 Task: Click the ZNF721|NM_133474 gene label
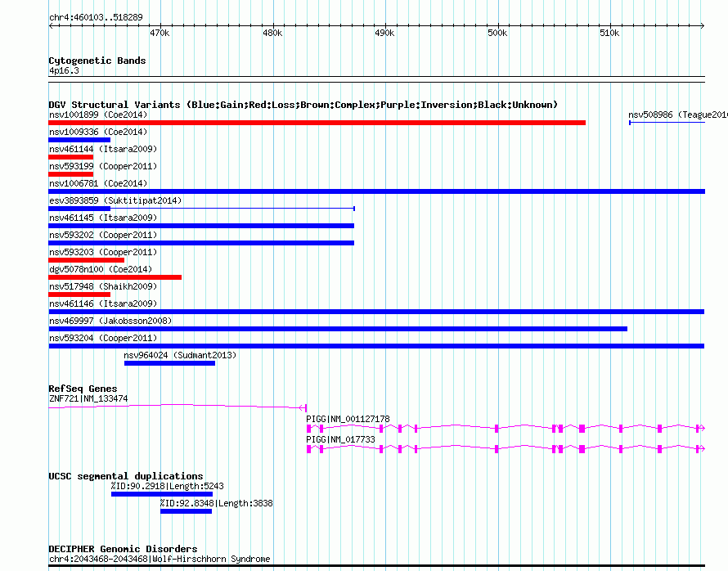(88, 398)
